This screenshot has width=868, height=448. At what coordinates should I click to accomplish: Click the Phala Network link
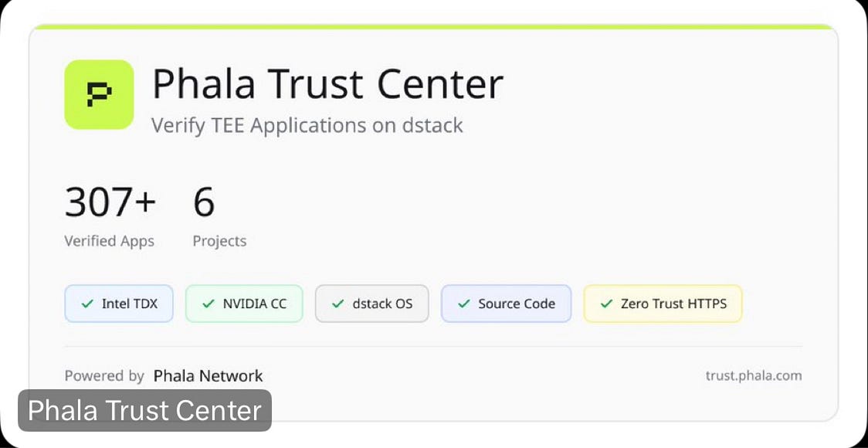point(208,375)
